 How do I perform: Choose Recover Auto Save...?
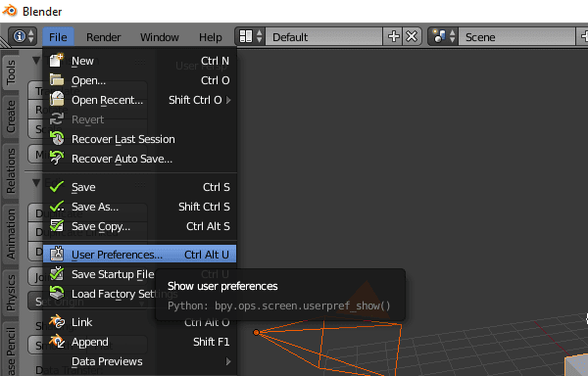click(139, 159)
